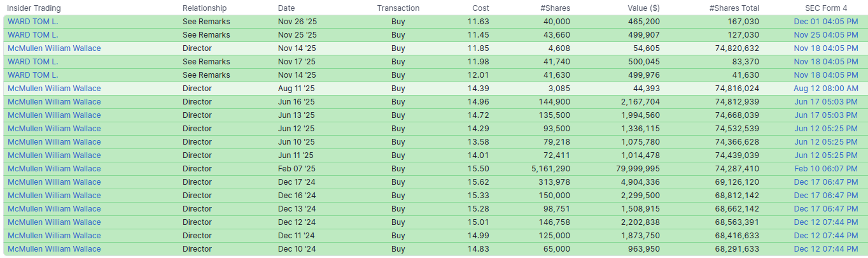Click the Insider Trading column header

(32, 8)
